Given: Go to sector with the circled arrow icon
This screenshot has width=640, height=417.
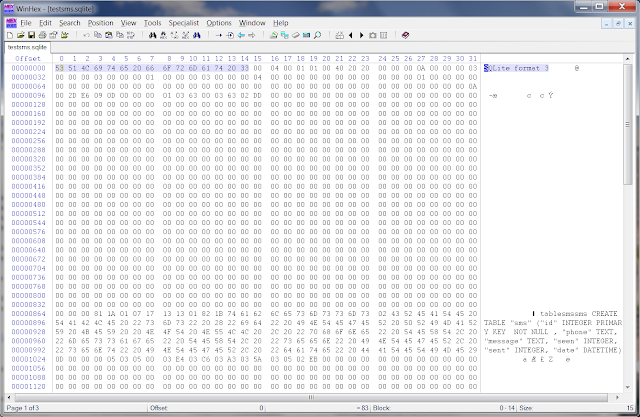Looking at the screenshot, I should click(230, 35).
